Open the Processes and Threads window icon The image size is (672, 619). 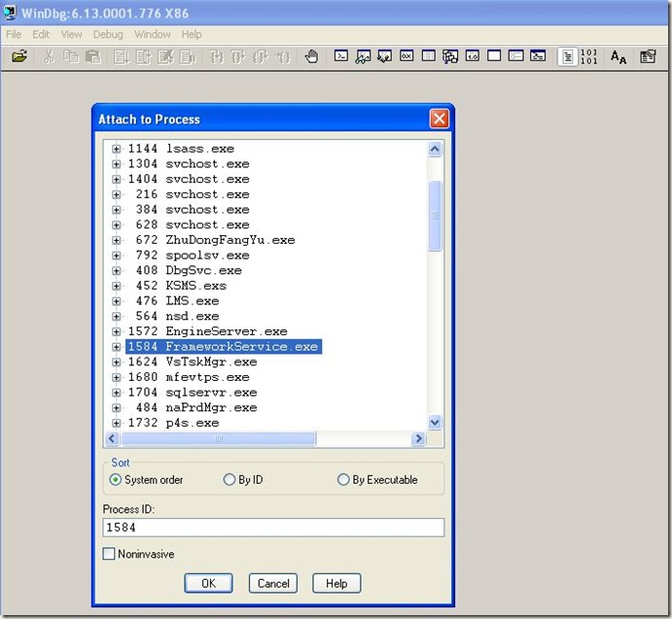click(516, 55)
